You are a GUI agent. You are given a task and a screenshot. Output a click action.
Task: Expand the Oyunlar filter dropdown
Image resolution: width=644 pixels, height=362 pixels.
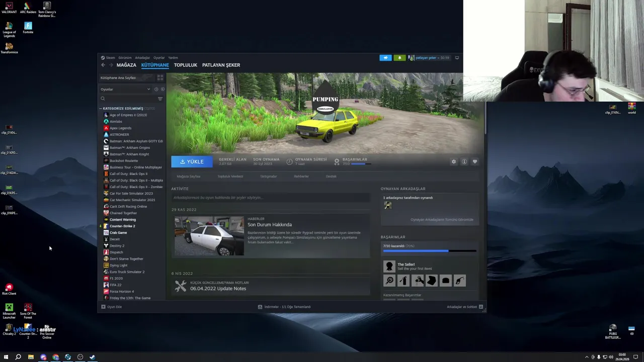(x=125, y=89)
